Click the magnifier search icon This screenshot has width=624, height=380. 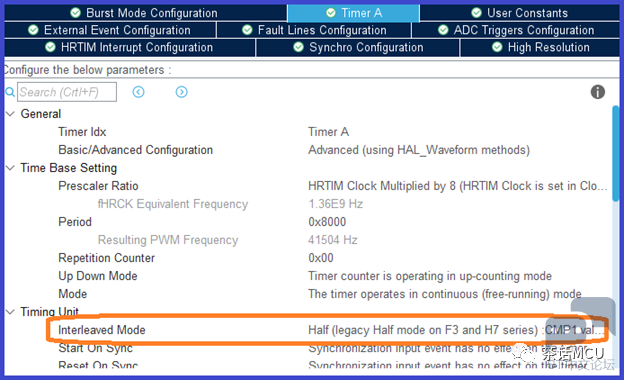10,92
